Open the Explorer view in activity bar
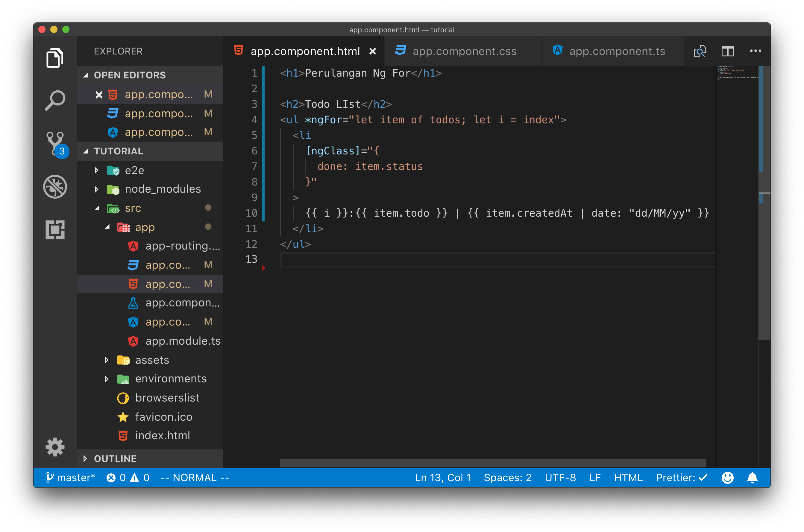The height and width of the screenshot is (532, 804). [55, 58]
